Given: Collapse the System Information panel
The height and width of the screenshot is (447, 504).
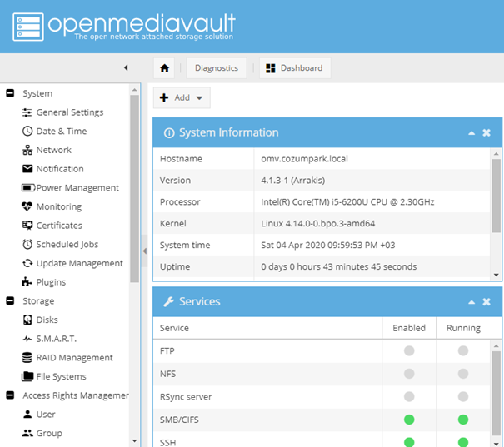Looking at the screenshot, I should coord(472,132).
